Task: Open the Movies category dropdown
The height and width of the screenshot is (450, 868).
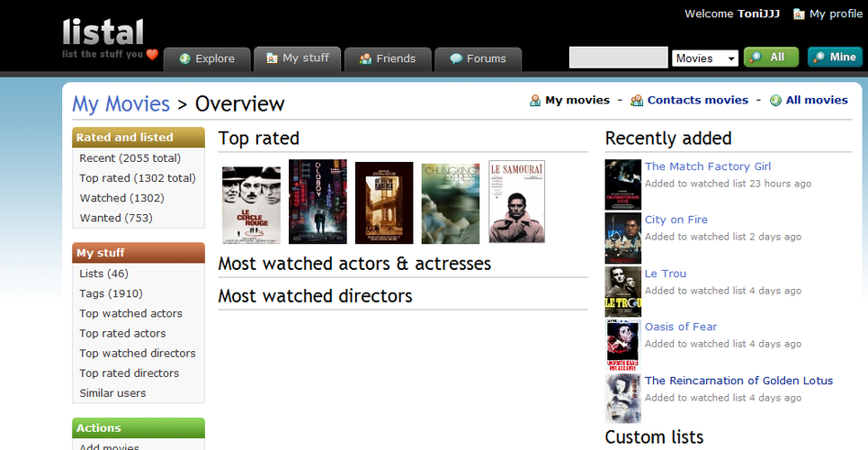Action: pos(705,58)
